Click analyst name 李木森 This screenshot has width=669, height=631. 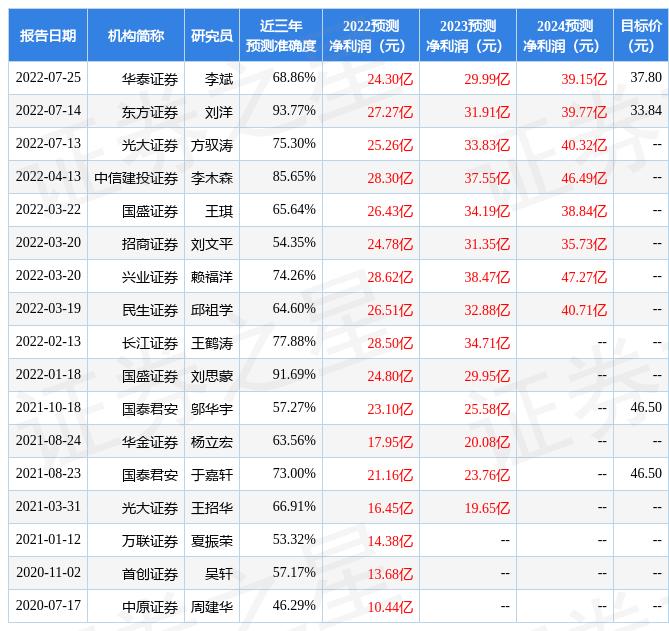[212, 178]
